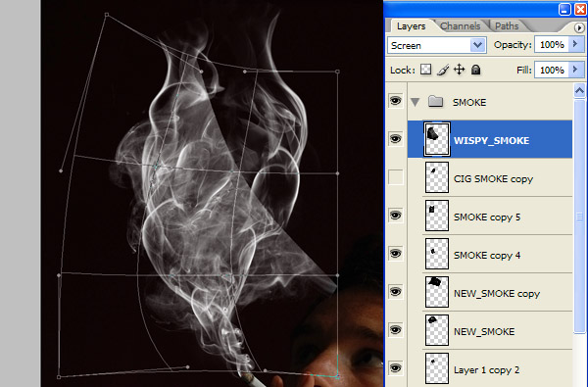Open the Opacity slider arrow

576,44
